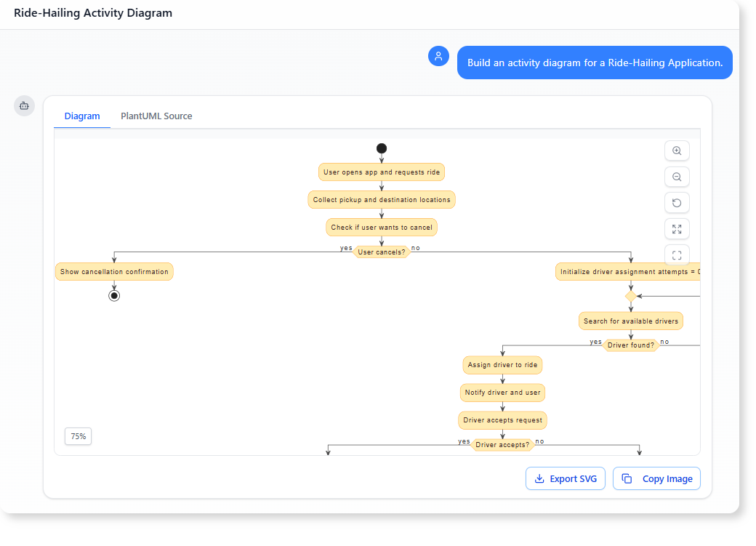Click the ride-hailing request chat bubble

[x=595, y=63]
